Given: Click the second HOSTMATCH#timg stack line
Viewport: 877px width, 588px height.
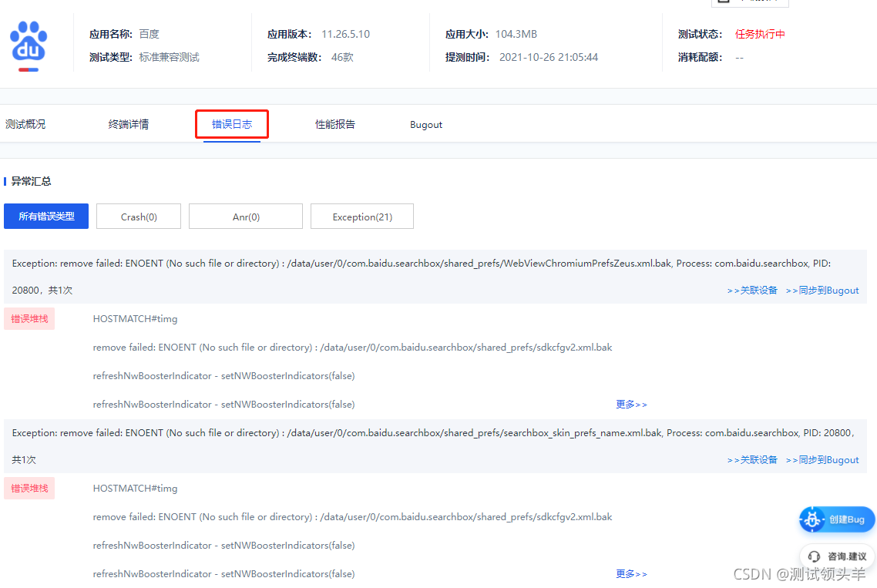Looking at the screenshot, I should [x=135, y=489].
